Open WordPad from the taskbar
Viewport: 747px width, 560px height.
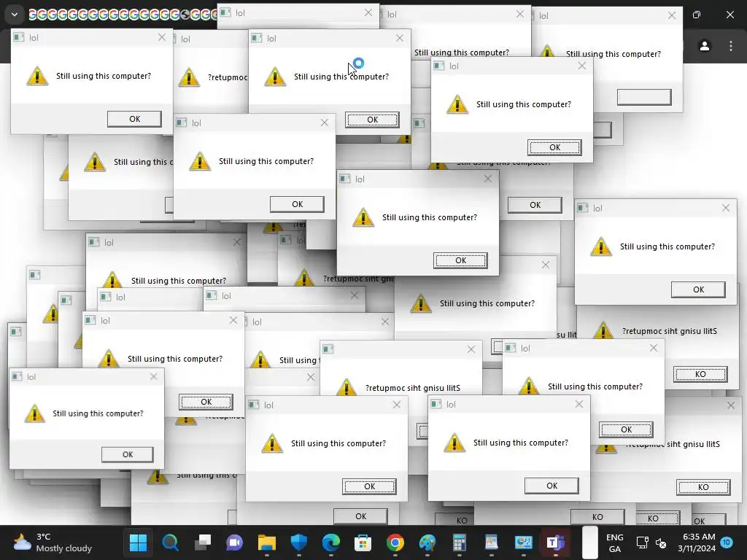(491, 542)
